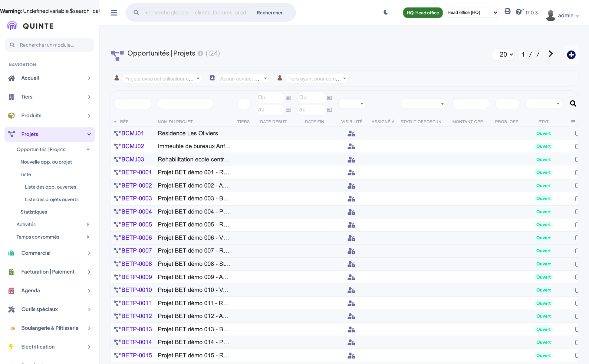This screenshot has width=589, height=364.
Task: Click the magnifier icon to filter list
Action: pos(573,104)
